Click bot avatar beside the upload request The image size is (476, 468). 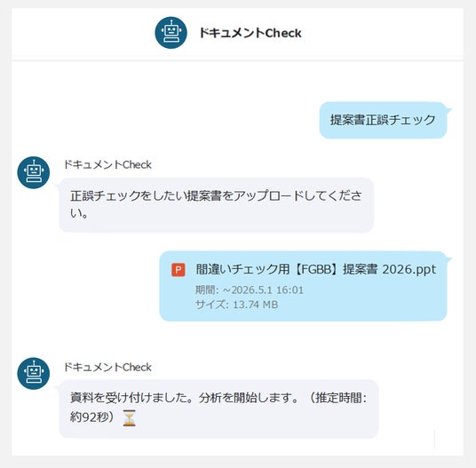34,172
